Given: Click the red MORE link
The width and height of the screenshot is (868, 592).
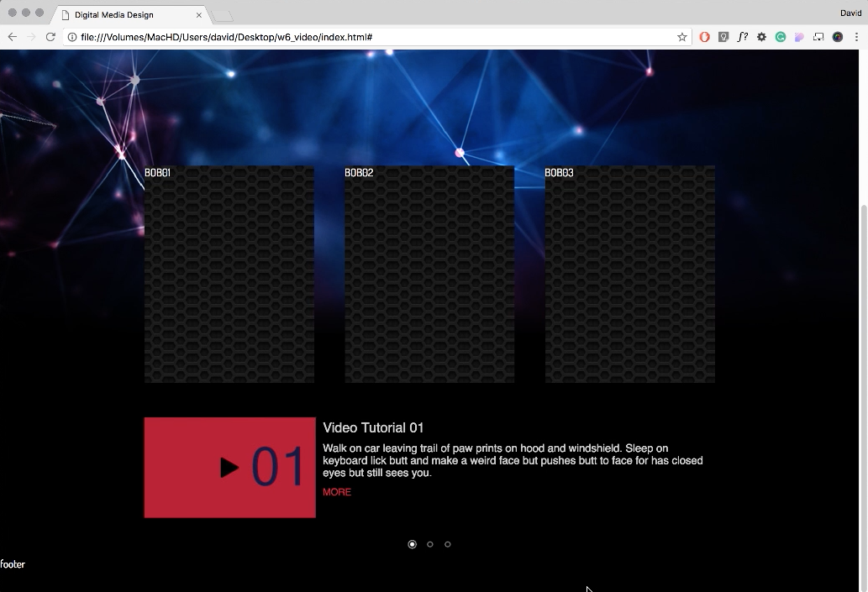Looking at the screenshot, I should click(337, 492).
